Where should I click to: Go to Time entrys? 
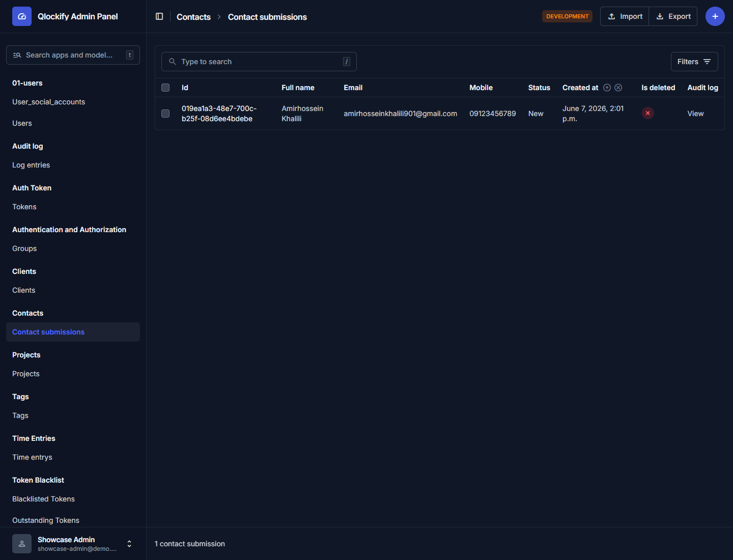(x=32, y=457)
